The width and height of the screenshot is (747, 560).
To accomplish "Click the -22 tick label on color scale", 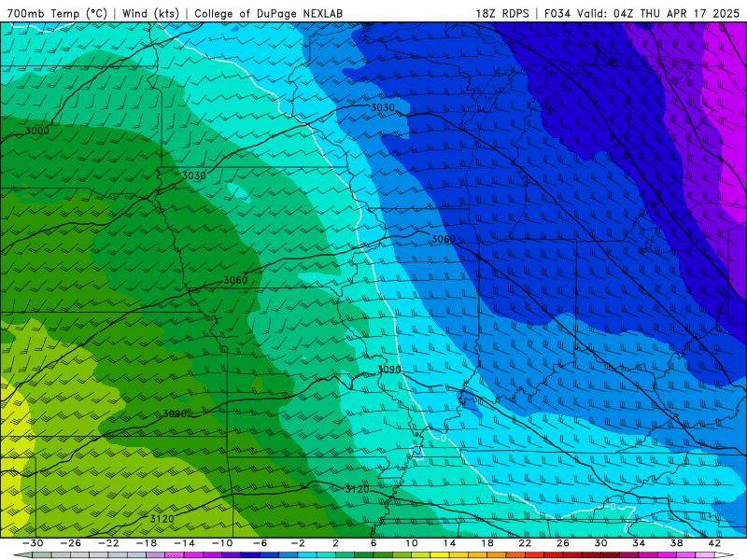I will pyautogui.click(x=108, y=543).
